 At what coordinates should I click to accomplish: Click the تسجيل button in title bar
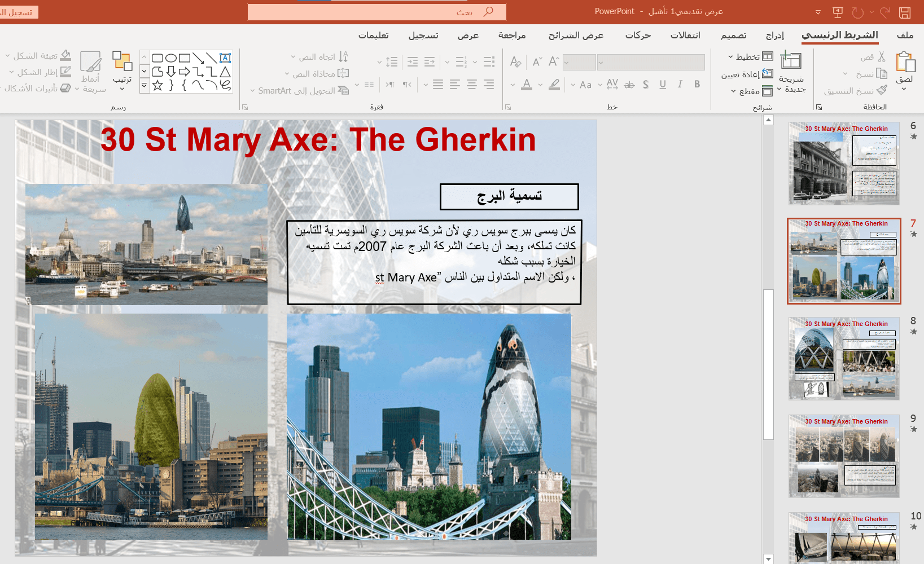tap(19, 12)
